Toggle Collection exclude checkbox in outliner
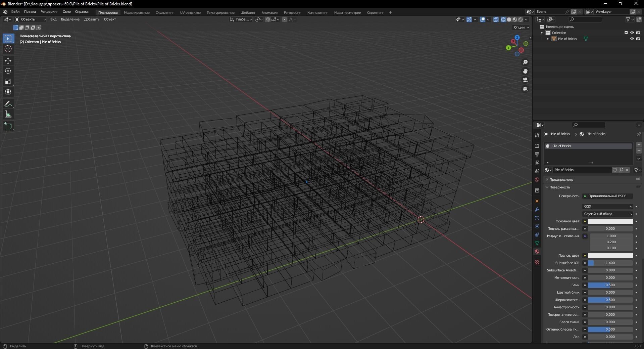The height and width of the screenshot is (349, 644). 626,33
